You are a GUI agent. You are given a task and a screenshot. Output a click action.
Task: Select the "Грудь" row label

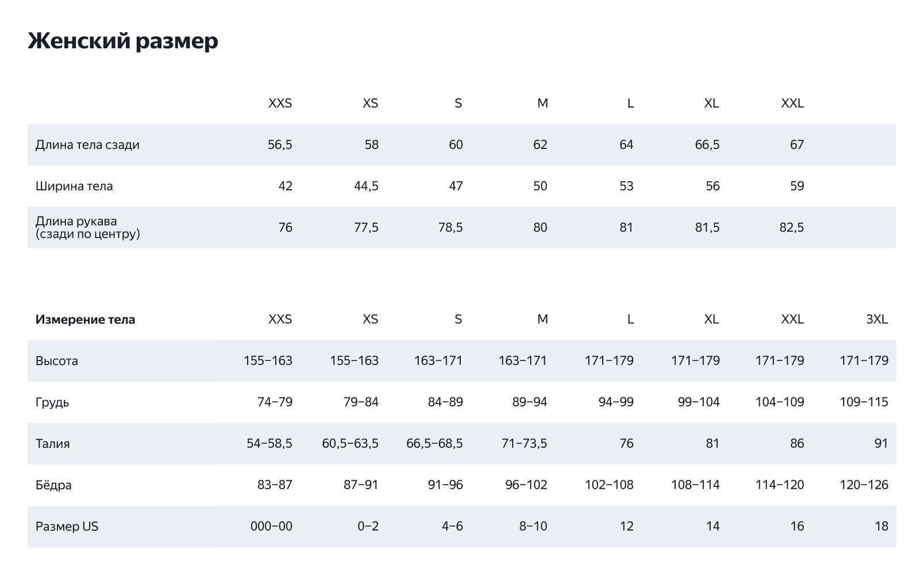click(x=52, y=402)
